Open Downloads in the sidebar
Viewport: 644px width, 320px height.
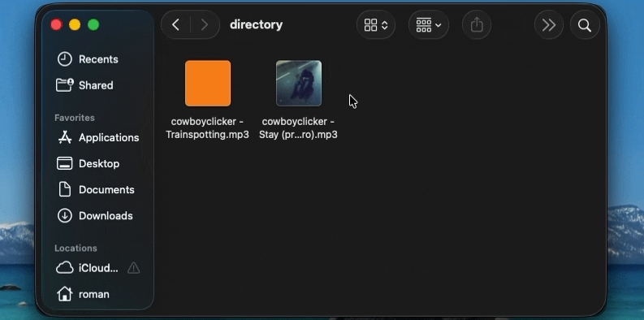click(97, 216)
